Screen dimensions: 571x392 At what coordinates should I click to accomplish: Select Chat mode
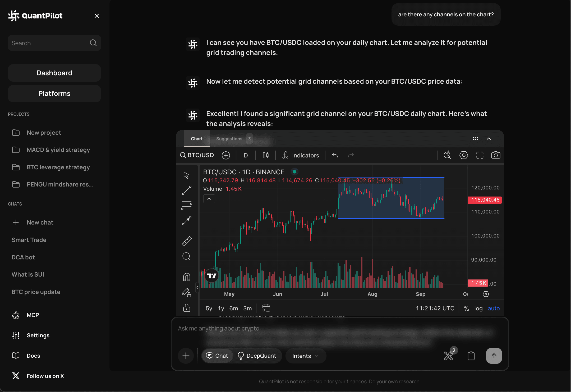click(217, 356)
